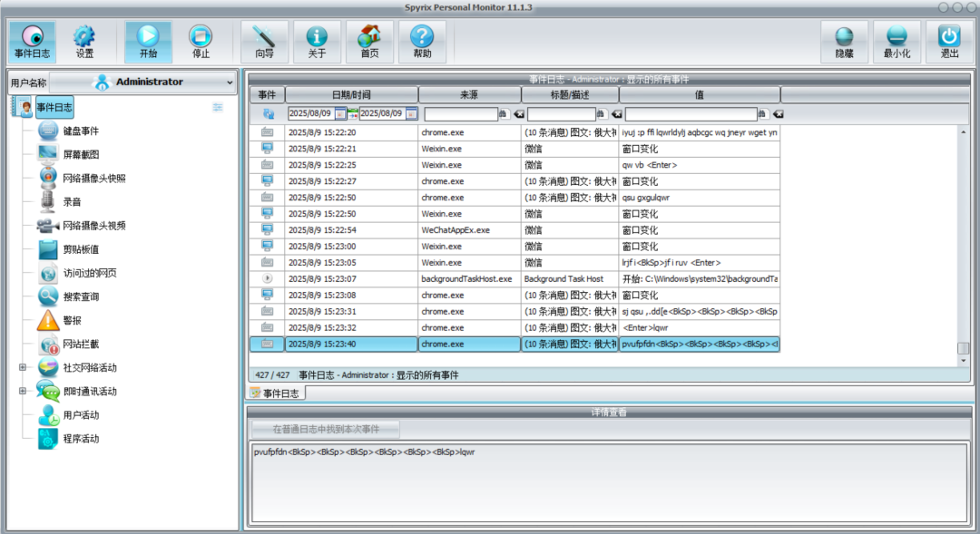Sort by the 来源 column header

pos(469,95)
